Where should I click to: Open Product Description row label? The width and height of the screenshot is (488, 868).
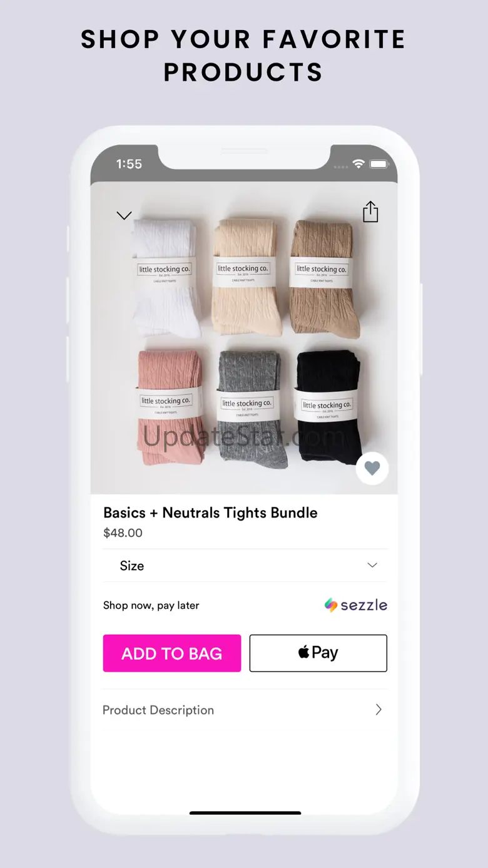pos(158,710)
